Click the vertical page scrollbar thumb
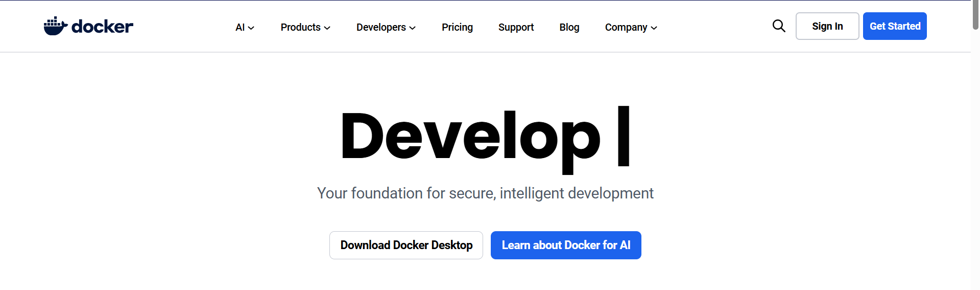The height and width of the screenshot is (290, 980). click(x=975, y=15)
